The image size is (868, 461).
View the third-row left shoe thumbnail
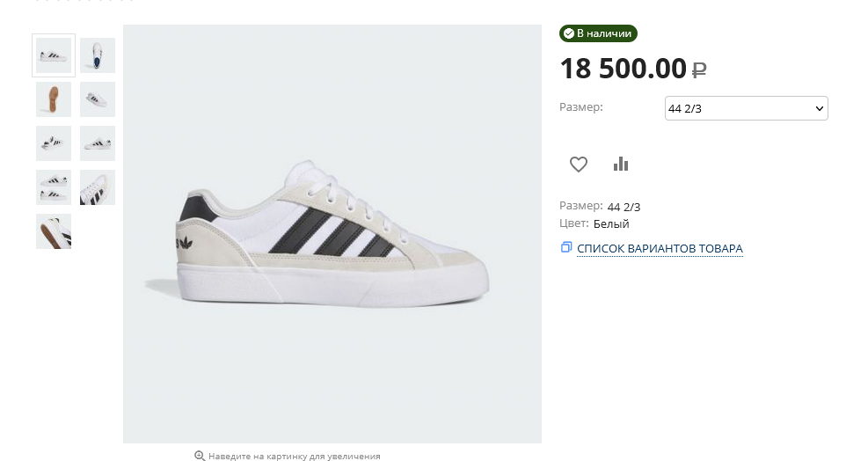54,143
